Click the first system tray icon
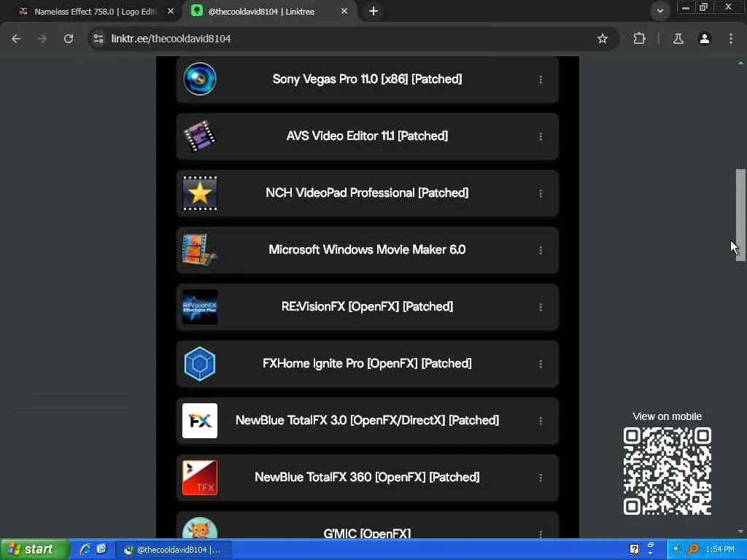Screen dimensions: 747x560 (x=678, y=550)
